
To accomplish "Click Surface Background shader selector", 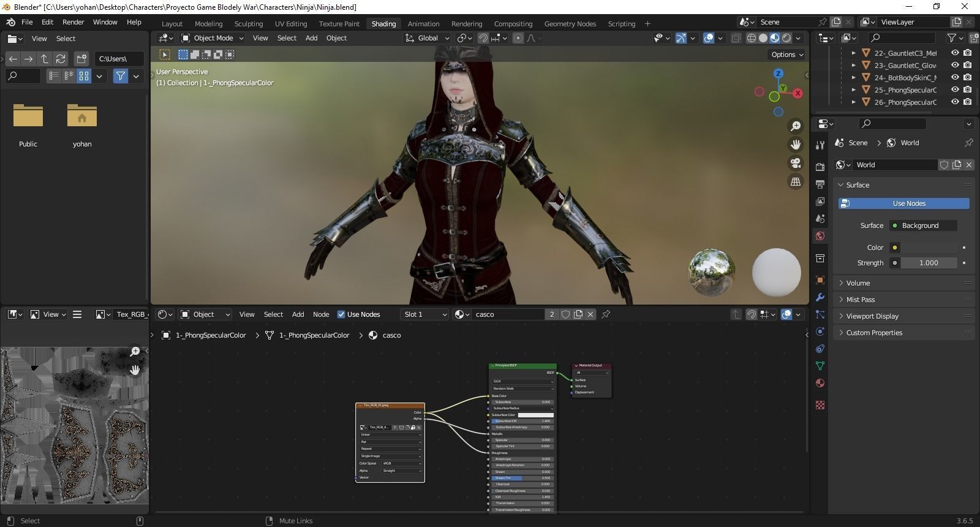I will click(x=924, y=226).
